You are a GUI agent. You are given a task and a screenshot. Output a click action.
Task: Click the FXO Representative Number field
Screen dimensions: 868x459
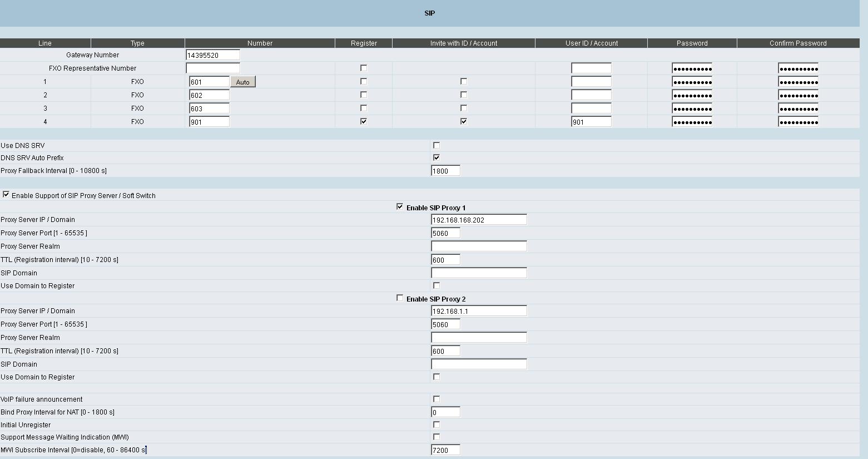(213, 68)
